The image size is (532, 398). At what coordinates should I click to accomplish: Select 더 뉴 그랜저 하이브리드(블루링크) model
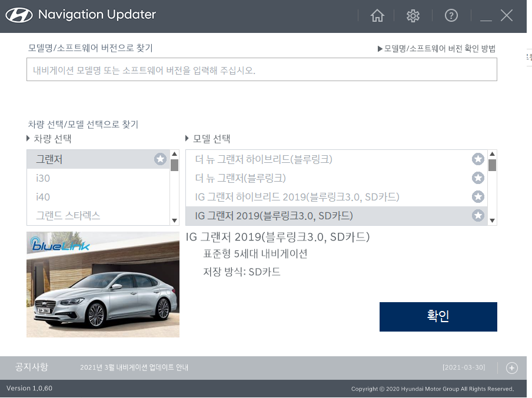(336, 159)
